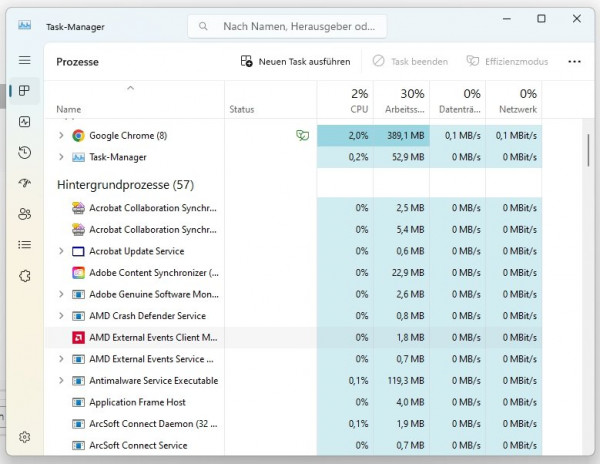Sort processes by the CPU column
The height and width of the screenshot is (464, 600).
(358, 101)
